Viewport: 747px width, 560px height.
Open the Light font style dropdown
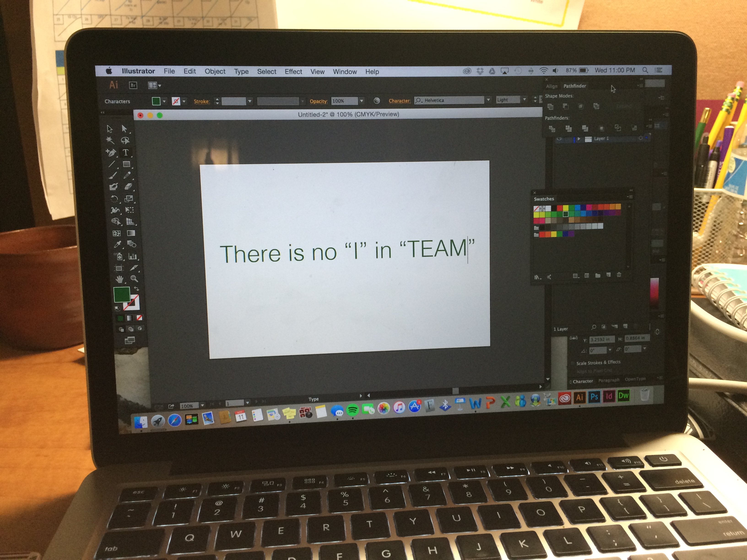tap(525, 100)
